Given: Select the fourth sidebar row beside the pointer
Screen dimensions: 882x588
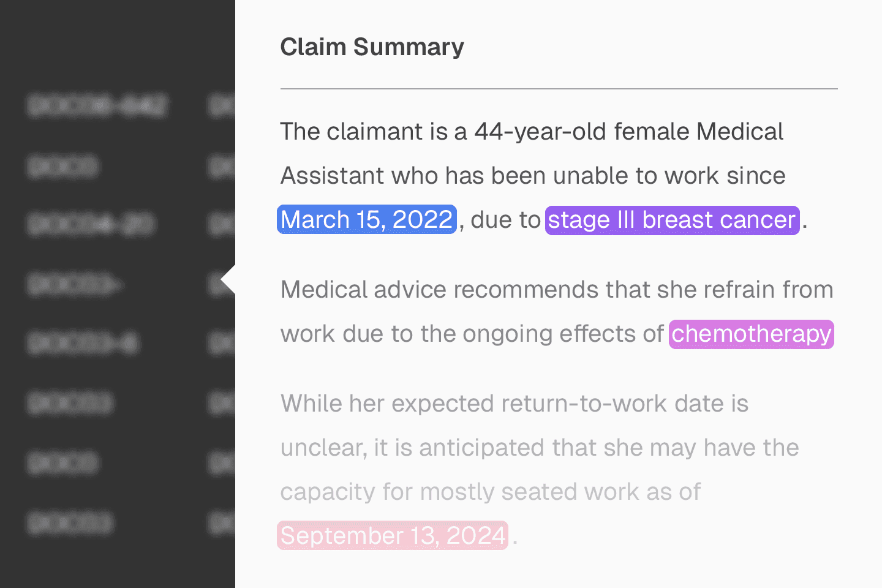Looking at the screenshot, I should [75, 285].
